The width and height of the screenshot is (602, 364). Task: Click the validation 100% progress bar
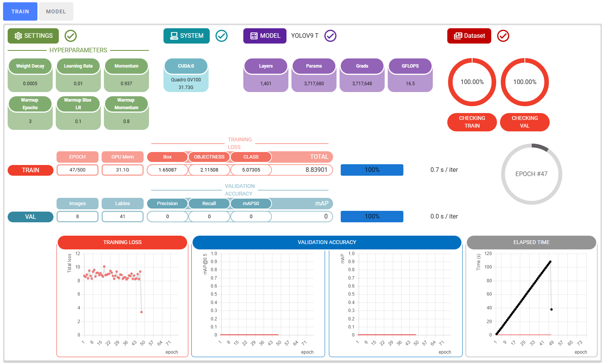pyautogui.click(x=372, y=217)
